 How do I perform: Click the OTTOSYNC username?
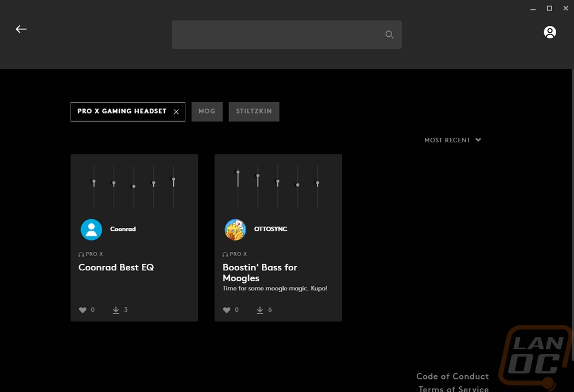pos(270,229)
